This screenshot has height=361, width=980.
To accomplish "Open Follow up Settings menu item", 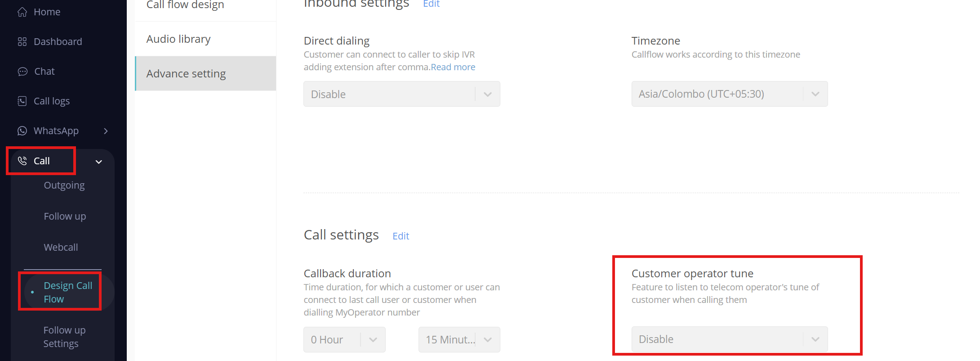I will tap(64, 337).
